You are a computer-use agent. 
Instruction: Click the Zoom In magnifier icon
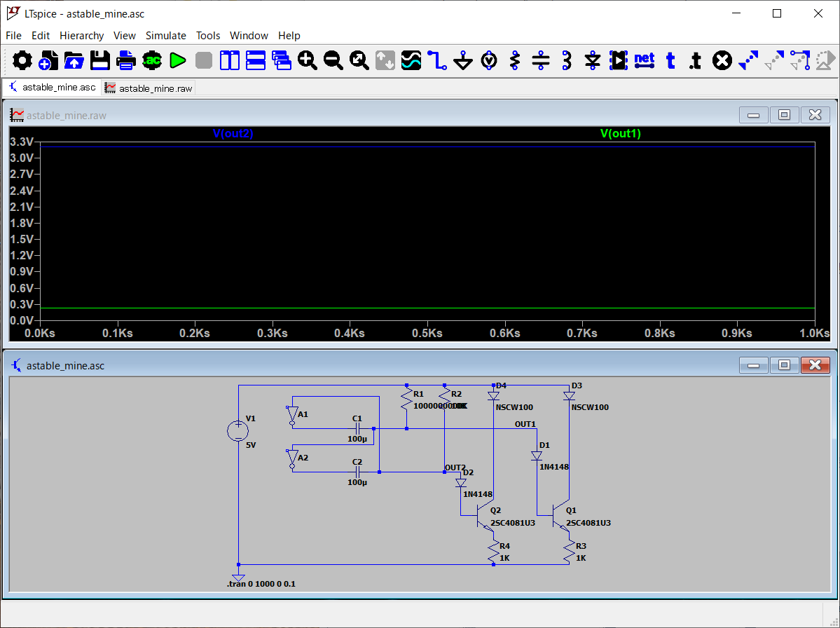(308, 61)
